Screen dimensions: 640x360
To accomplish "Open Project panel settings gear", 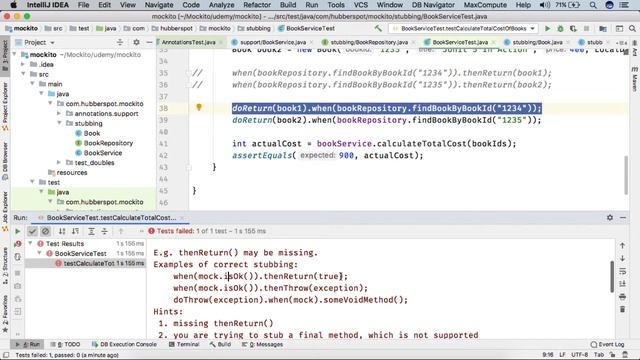I will (x=136, y=42).
